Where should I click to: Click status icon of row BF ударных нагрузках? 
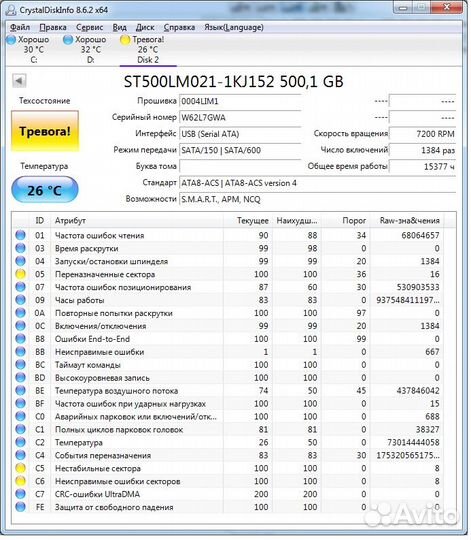(21, 403)
